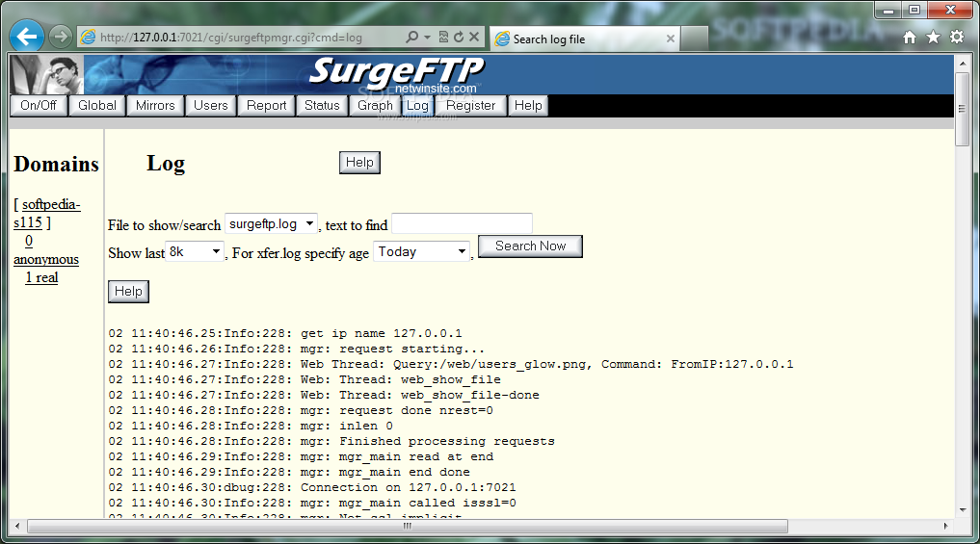Refresh the page with reload icon
Screen dimensions: 980x544
pyautogui.click(x=459, y=37)
